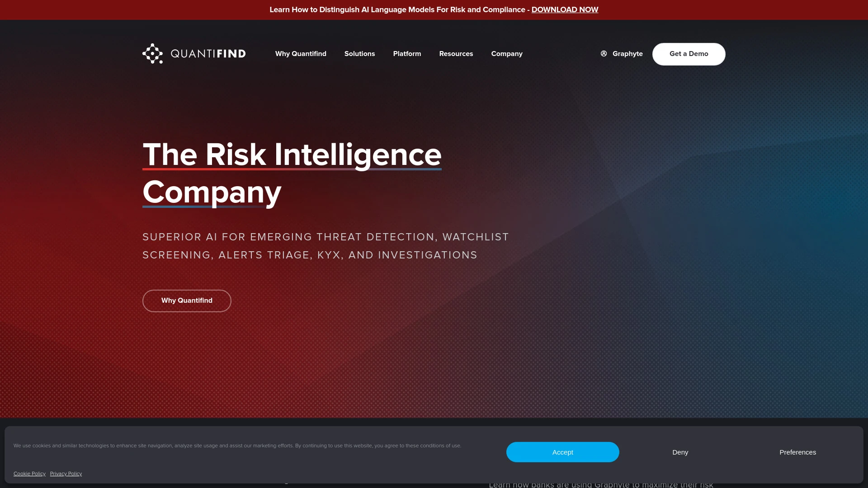868x488 pixels.
Task: Click the DOWNLOAD NOW link
Action: click(x=565, y=9)
